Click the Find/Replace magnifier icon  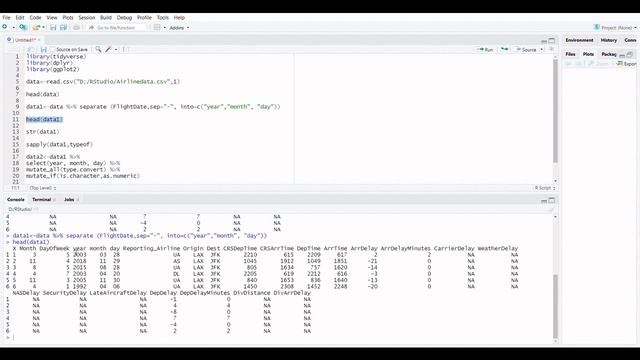(98, 49)
